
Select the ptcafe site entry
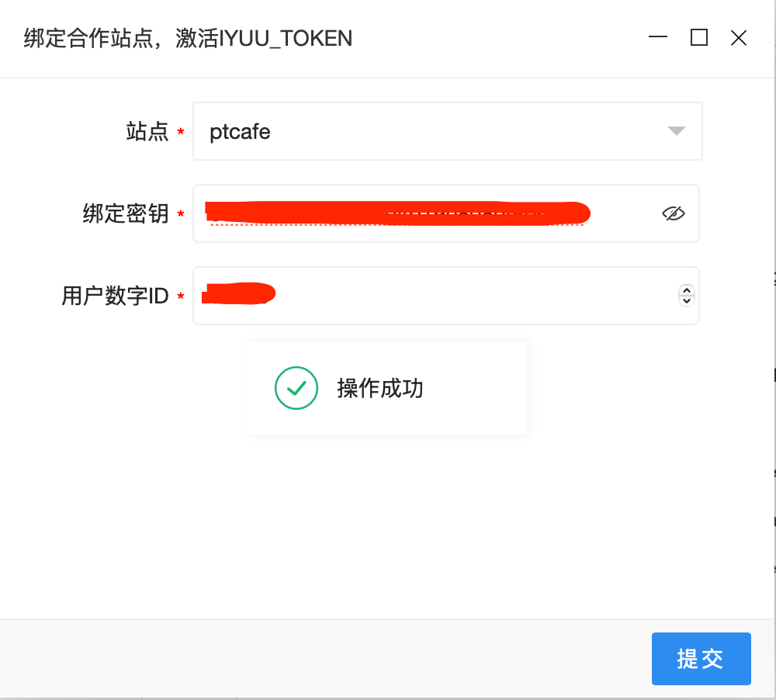coord(239,131)
